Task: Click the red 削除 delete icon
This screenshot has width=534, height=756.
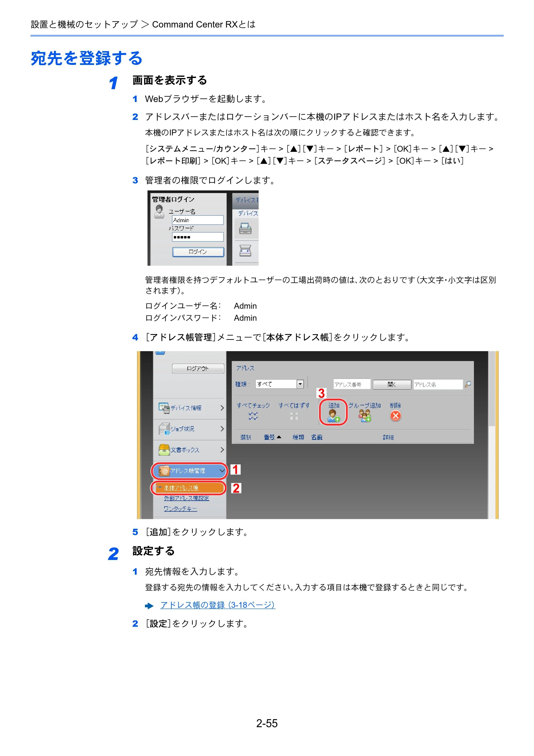Action: (x=395, y=416)
